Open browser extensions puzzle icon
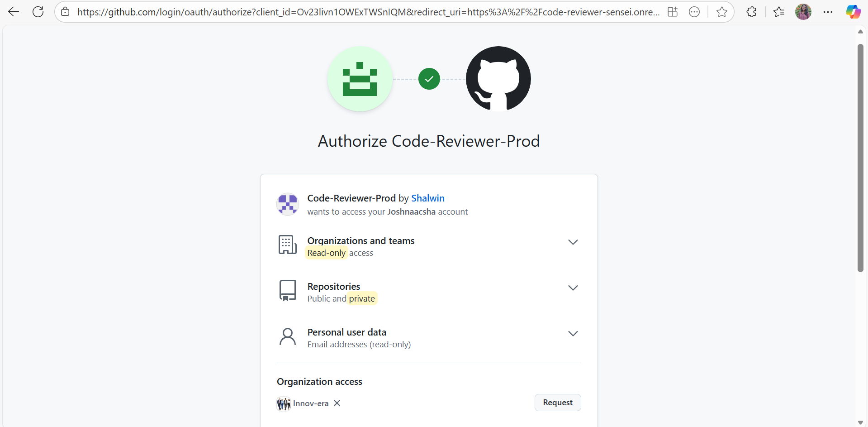This screenshot has width=868, height=427. 751,12
